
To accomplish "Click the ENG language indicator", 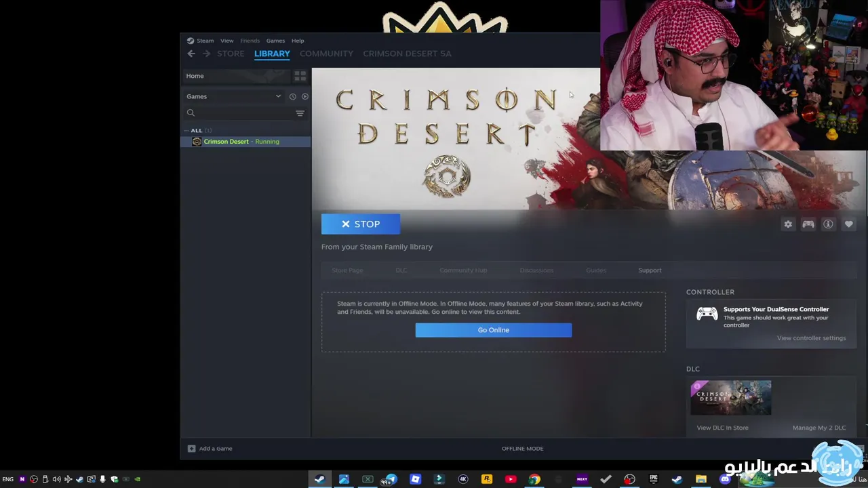I will point(8,479).
